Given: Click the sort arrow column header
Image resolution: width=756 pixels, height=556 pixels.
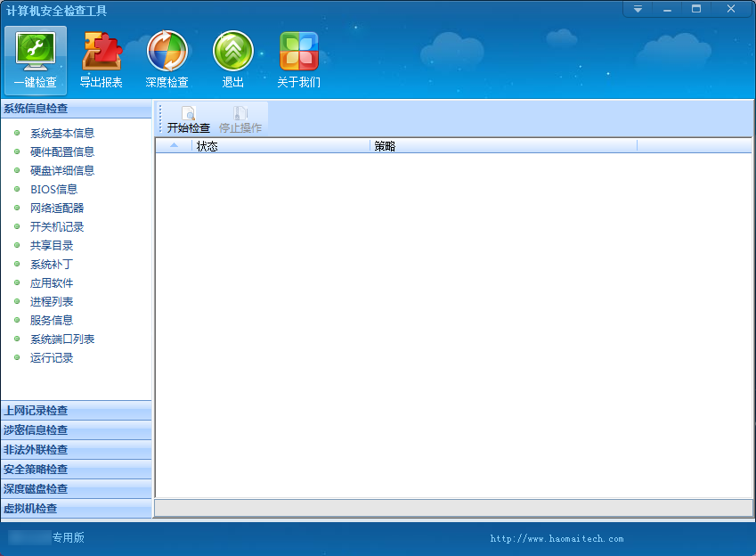Looking at the screenshot, I should [174, 146].
